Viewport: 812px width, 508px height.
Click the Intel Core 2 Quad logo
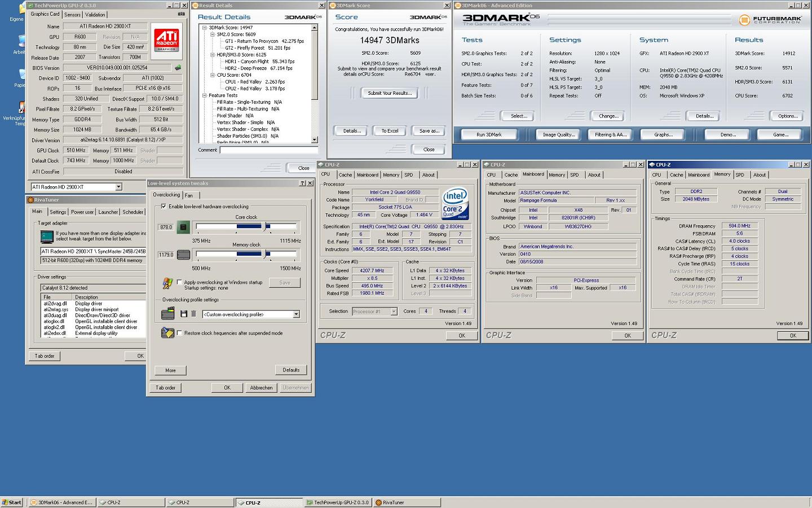coord(455,203)
